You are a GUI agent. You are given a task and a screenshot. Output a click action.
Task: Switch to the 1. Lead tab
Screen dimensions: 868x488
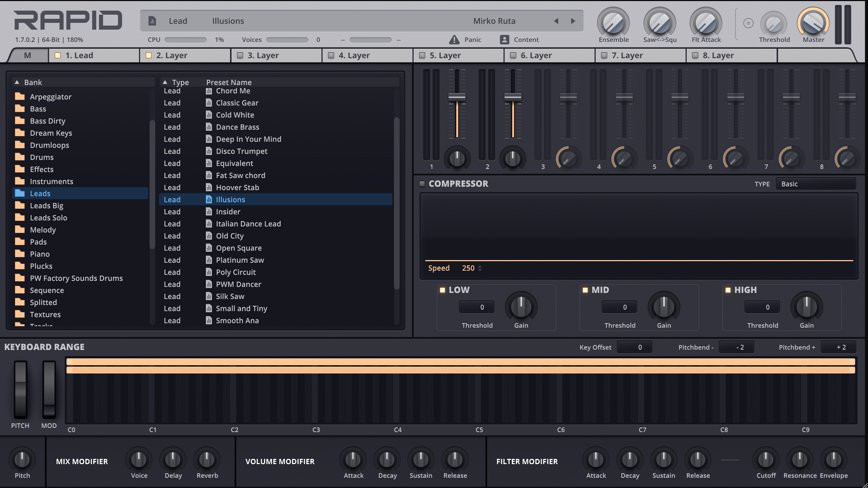point(94,56)
